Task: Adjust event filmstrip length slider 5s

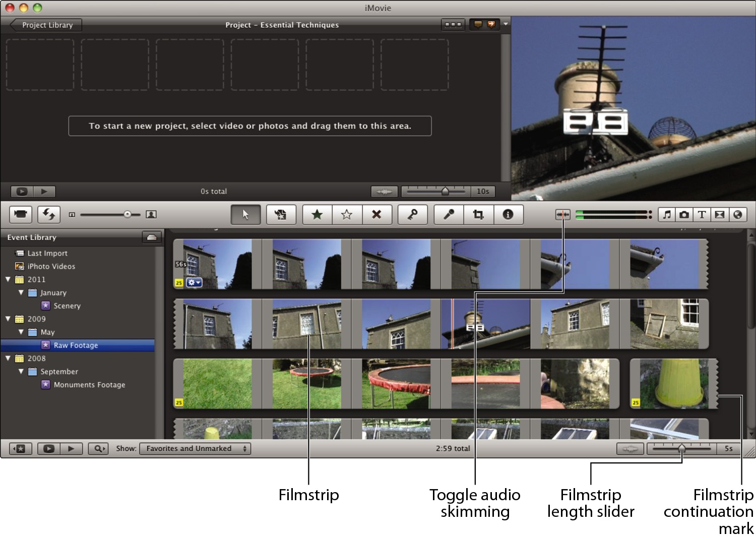Action: tap(681, 448)
